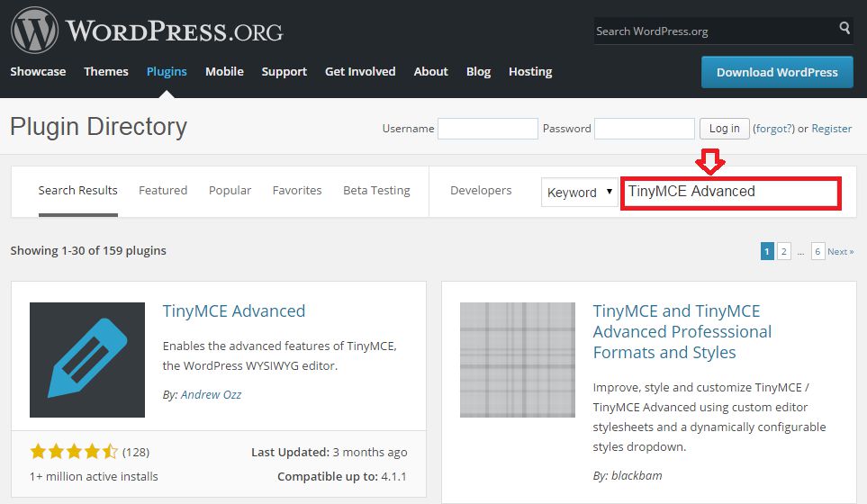Focus the Username input field

pyautogui.click(x=488, y=128)
